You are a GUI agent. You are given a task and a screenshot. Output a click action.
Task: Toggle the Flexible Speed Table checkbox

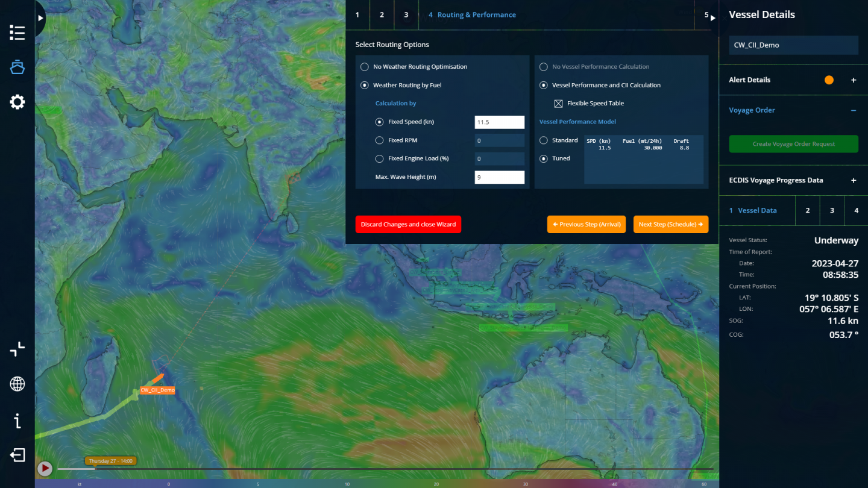559,103
